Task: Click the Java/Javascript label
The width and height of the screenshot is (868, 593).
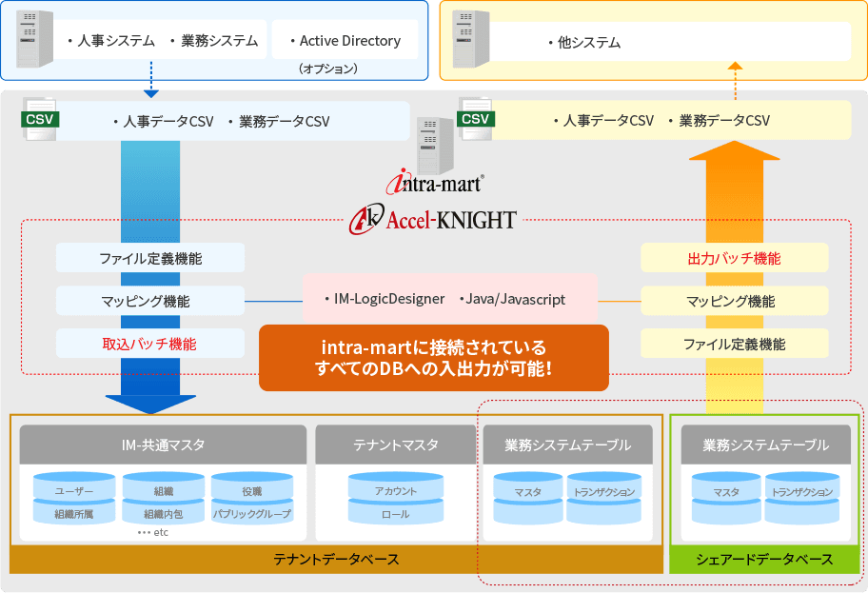Action: tap(516, 300)
